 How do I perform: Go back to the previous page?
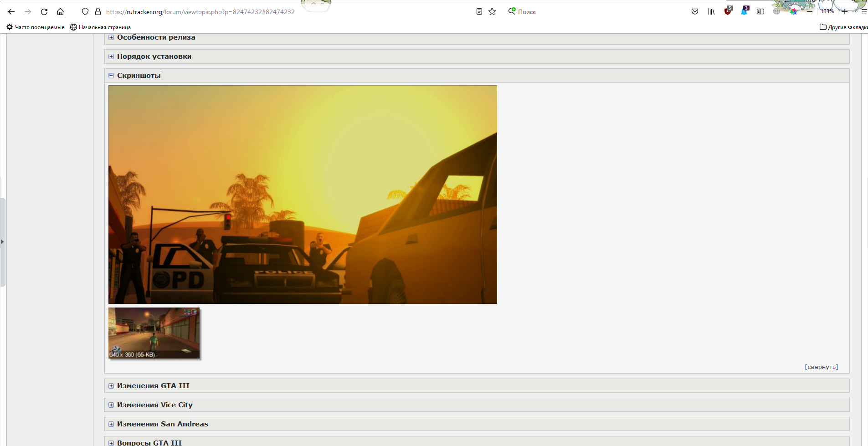[x=11, y=12]
